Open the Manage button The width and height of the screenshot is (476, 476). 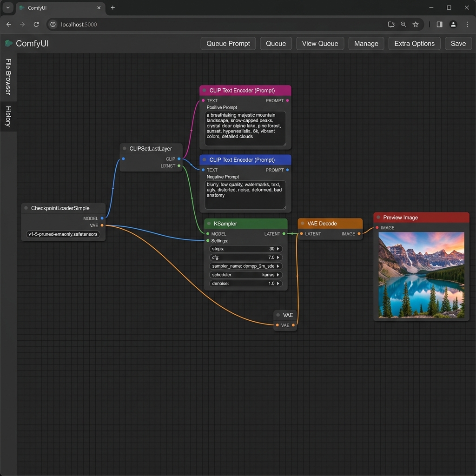click(366, 43)
